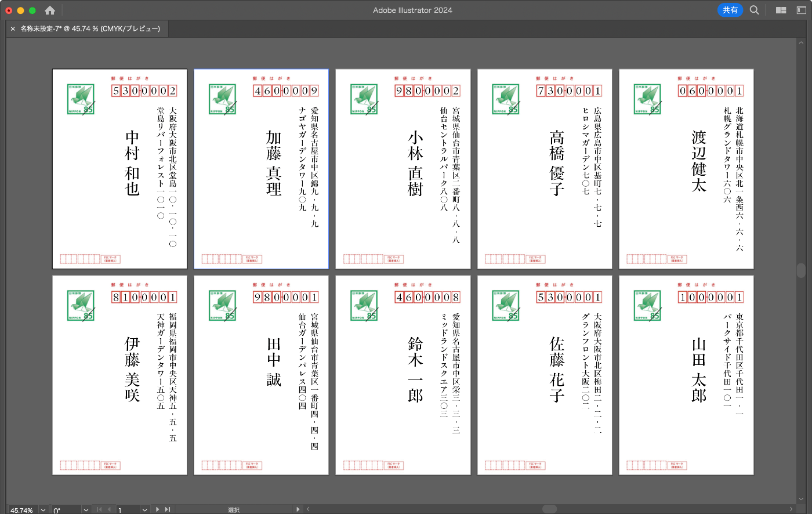Image resolution: width=812 pixels, height=514 pixels.
Task: Select the name 小林 直樹
Action: pos(415,162)
